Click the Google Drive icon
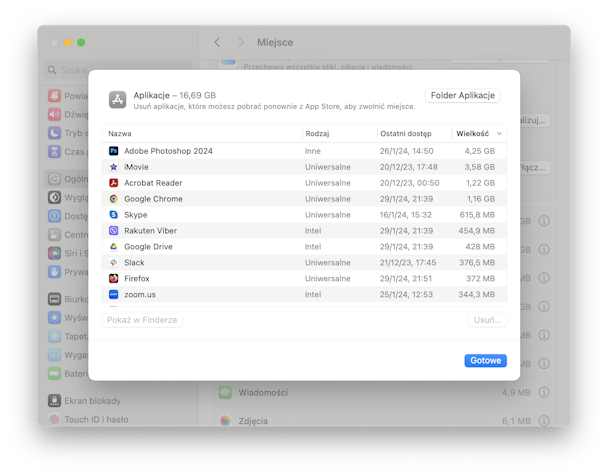Screen dimensions: 608x475 pyautogui.click(x=113, y=246)
